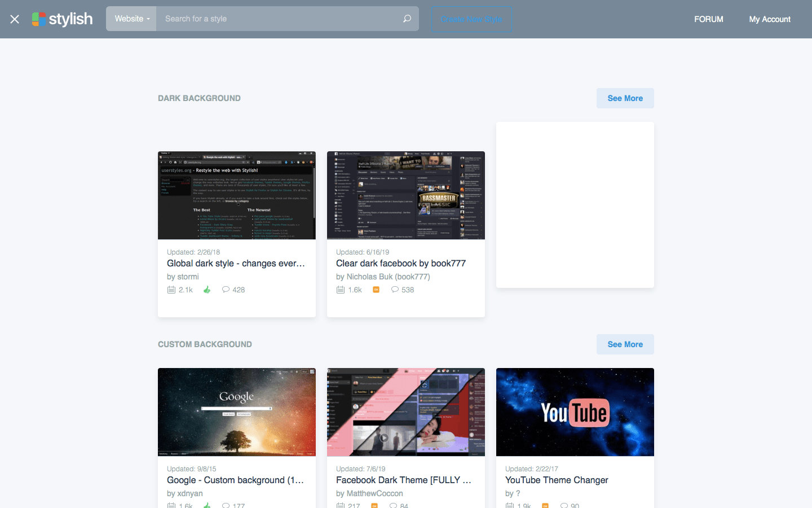Click comments icon beside 538

pyautogui.click(x=395, y=290)
